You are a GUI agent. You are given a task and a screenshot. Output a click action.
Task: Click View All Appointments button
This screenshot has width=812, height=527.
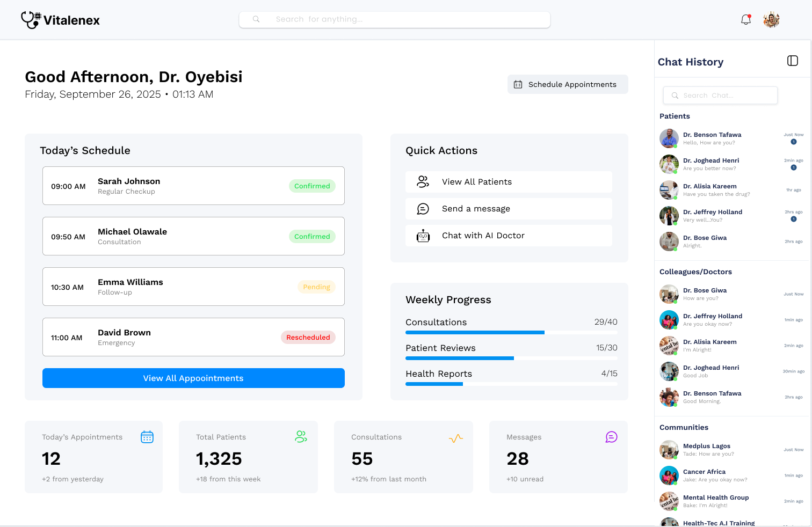click(193, 378)
